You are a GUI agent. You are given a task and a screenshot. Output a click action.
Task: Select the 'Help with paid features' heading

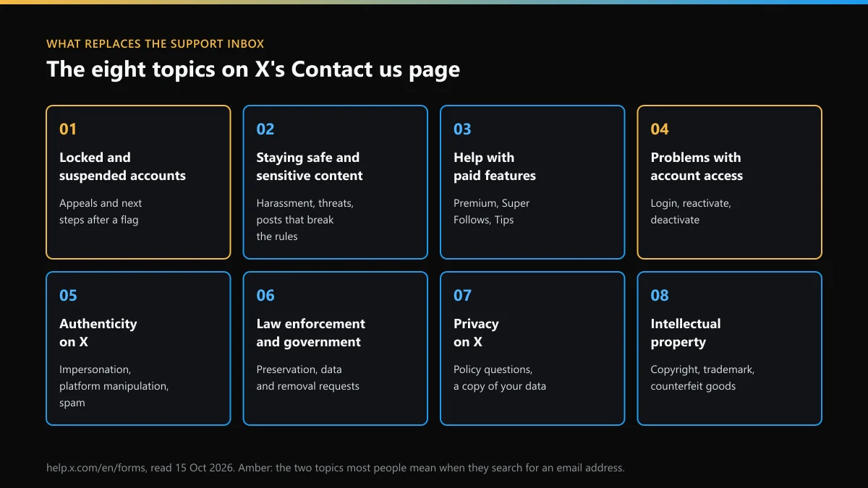[x=495, y=166]
